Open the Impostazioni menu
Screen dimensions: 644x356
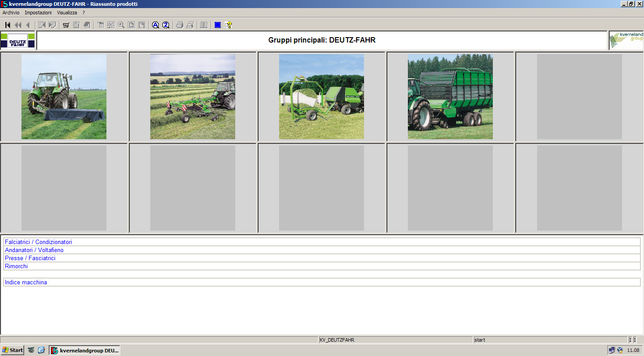tap(38, 13)
